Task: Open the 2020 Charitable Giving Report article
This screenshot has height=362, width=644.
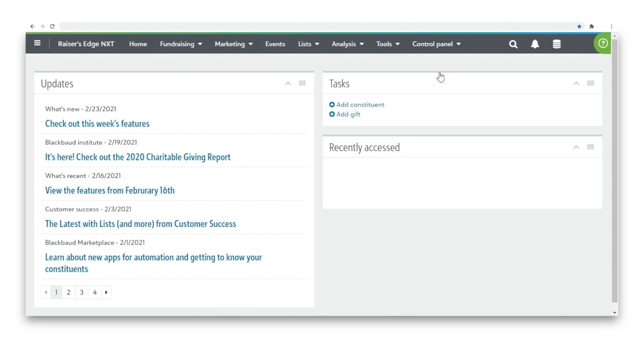Action: point(138,157)
